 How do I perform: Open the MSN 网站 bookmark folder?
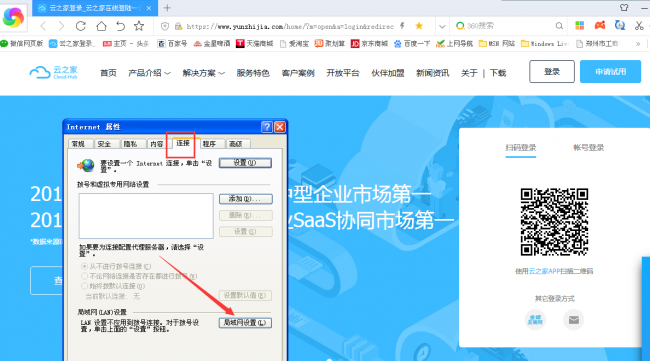(x=497, y=44)
